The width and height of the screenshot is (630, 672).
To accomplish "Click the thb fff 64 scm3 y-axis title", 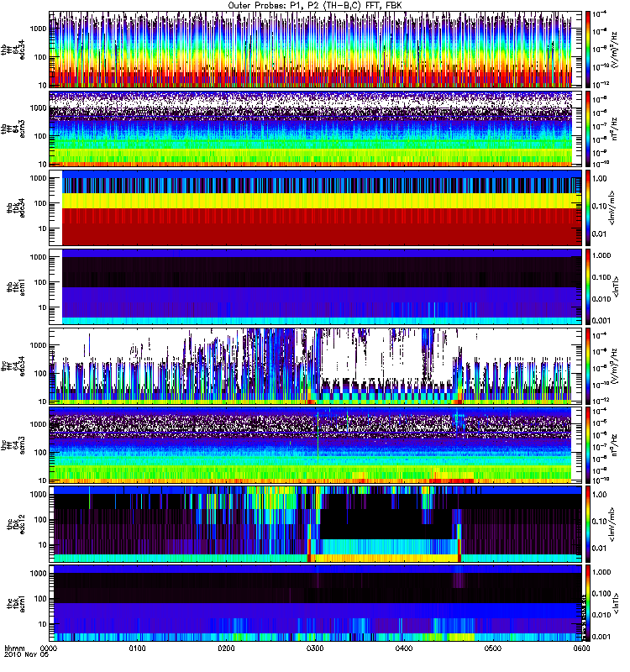I will [13, 129].
